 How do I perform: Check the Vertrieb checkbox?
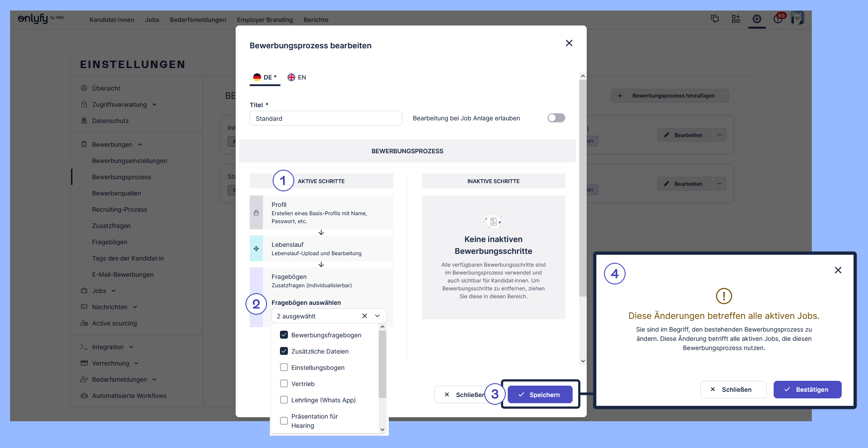tap(284, 383)
